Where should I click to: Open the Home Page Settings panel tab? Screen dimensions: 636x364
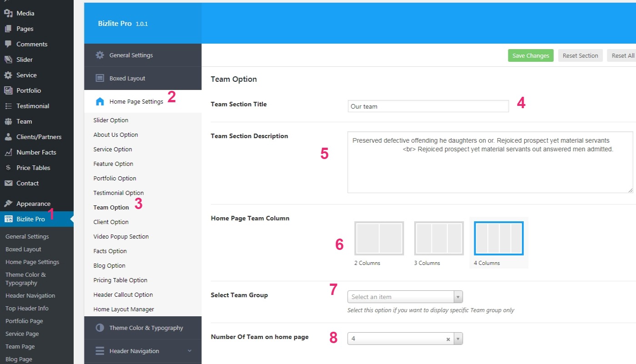coord(143,101)
